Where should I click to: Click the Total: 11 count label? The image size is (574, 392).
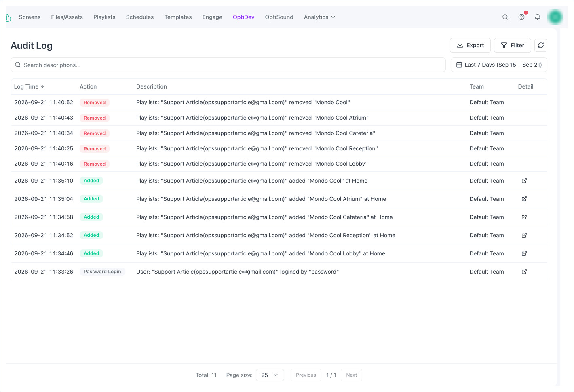(206, 375)
